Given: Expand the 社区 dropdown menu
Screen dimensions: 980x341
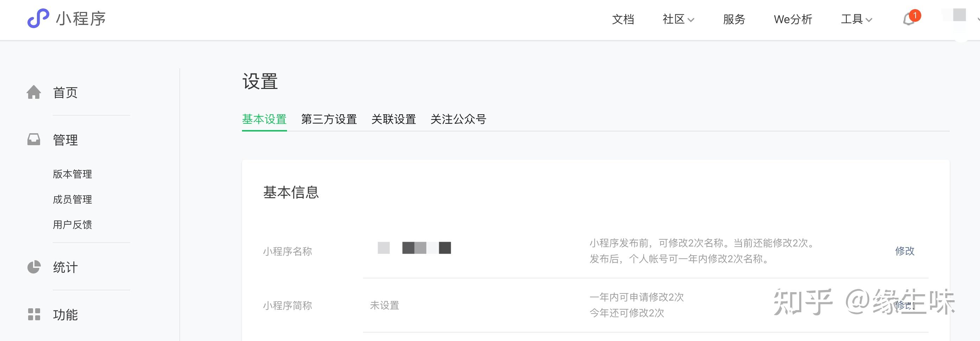Looking at the screenshot, I should [678, 19].
